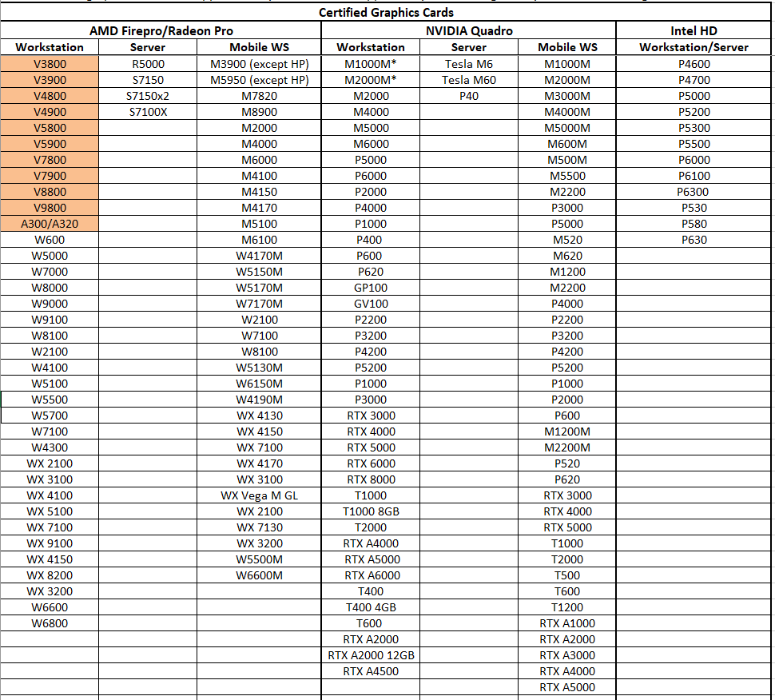Click the M8900 cell
Viewport: 775px width, 700px height.
[x=259, y=112]
